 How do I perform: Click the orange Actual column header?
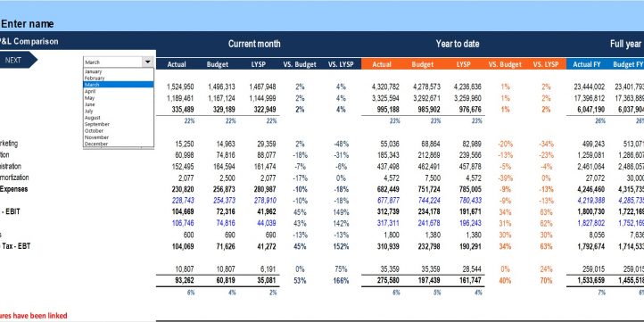coord(382,64)
